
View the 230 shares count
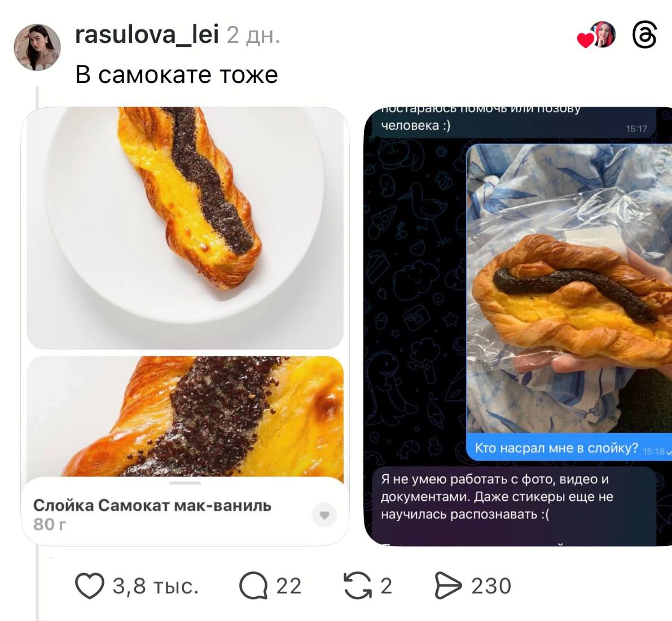click(491, 586)
